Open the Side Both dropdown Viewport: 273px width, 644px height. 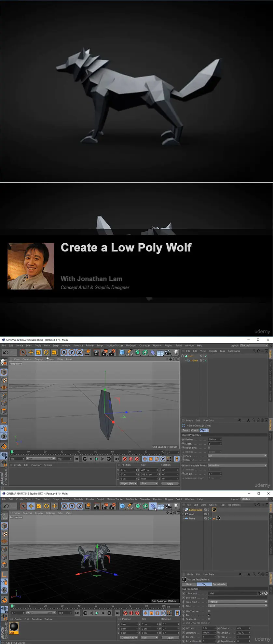(238, 606)
